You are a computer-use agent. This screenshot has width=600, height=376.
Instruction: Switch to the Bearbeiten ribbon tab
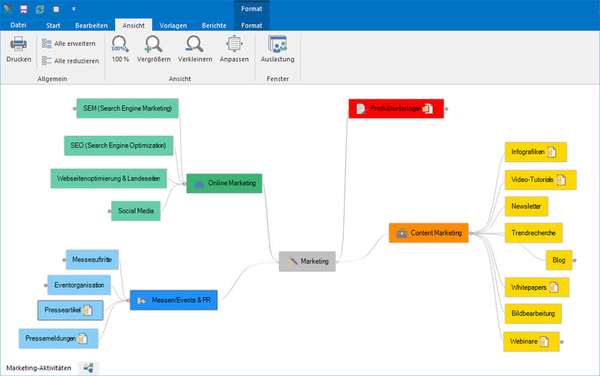point(91,26)
